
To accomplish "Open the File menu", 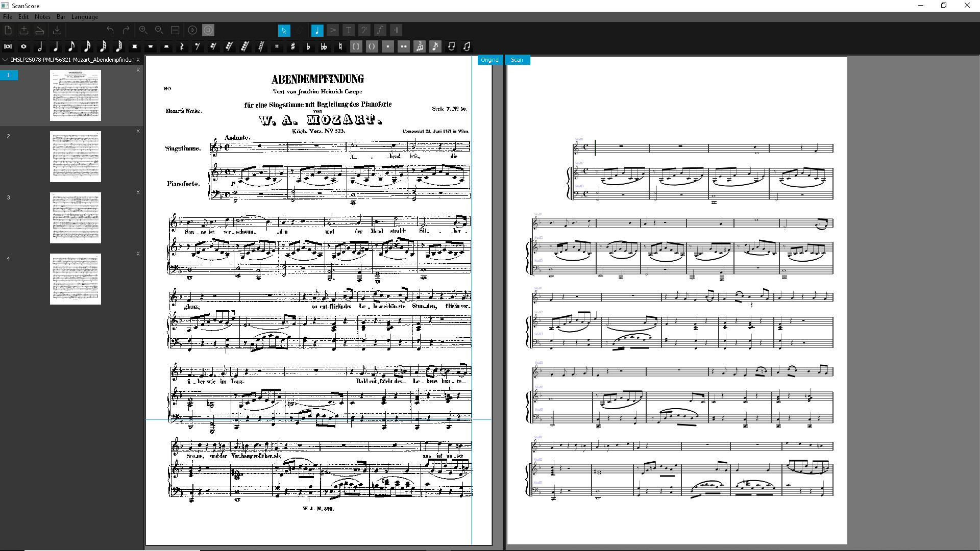I will 8,17.
